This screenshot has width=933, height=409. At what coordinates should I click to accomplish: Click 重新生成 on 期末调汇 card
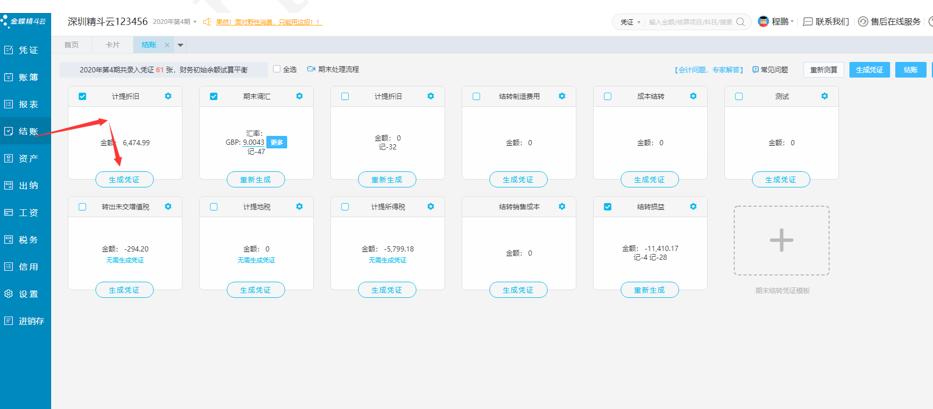(256, 179)
